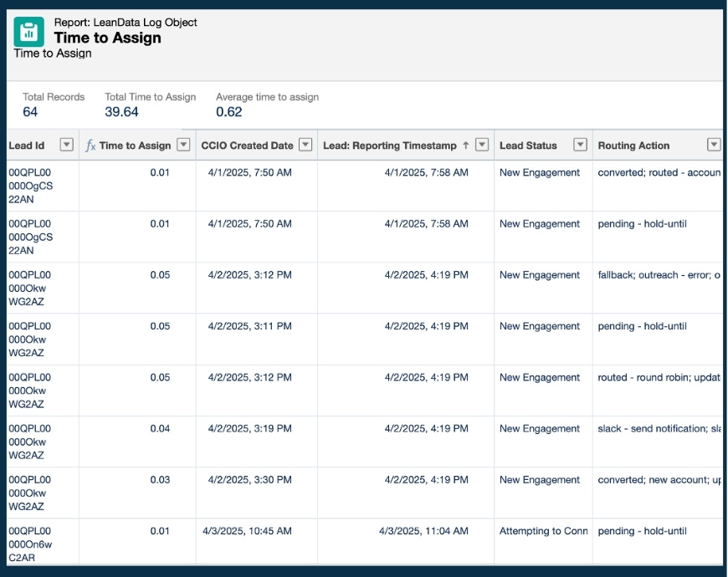The height and width of the screenshot is (577, 728).
Task: Click the Lead: Reporting Timestamp header label
Action: click(x=390, y=146)
